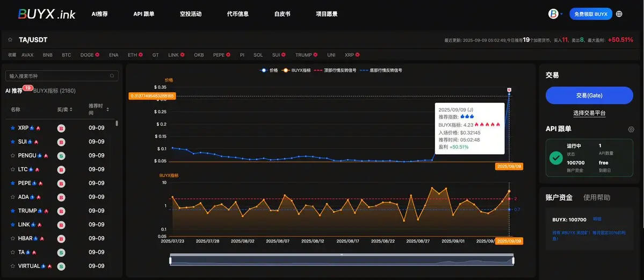Open the 明细 link beside BUYX balance
Image resolution: width=644 pixels, height=280 pixels.
tap(597, 219)
